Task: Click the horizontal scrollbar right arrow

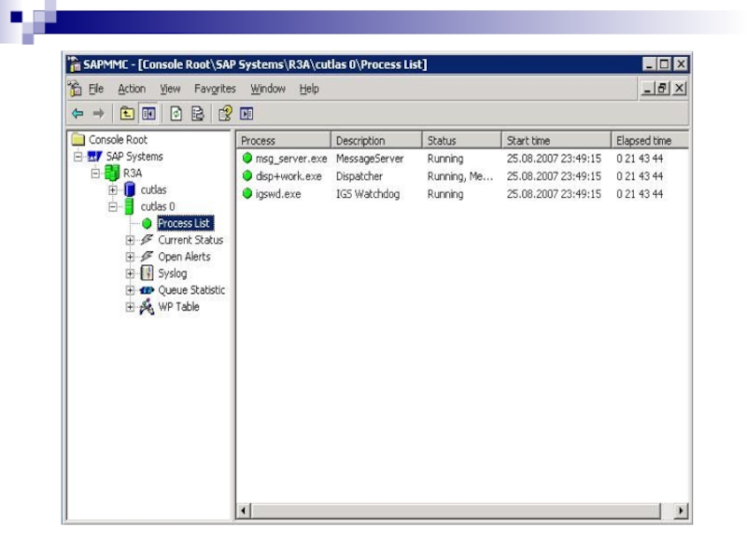Action: pos(681,511)
